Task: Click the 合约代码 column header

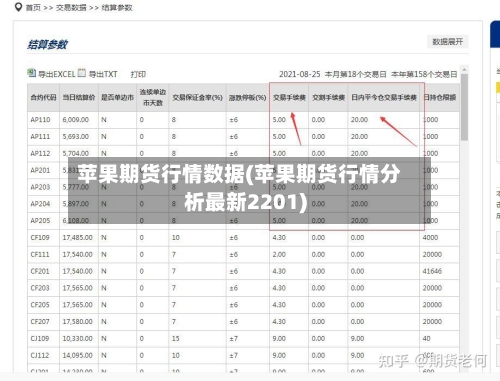Action: click(43, 97)
